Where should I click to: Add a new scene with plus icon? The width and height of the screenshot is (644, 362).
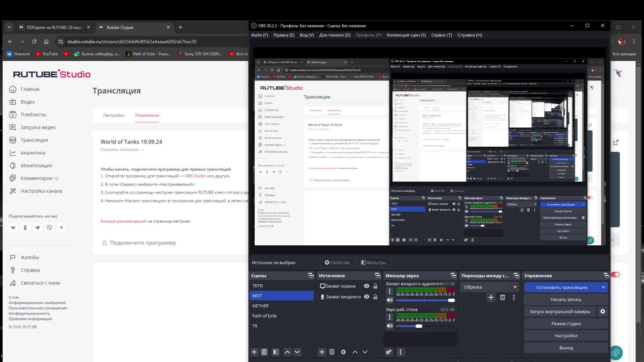pos(254,352)
